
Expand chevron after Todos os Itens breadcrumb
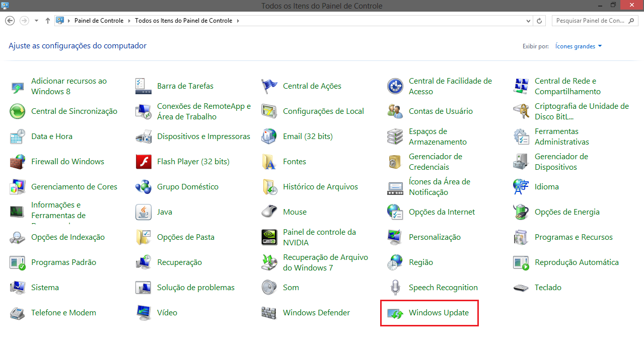pos(238,21)
